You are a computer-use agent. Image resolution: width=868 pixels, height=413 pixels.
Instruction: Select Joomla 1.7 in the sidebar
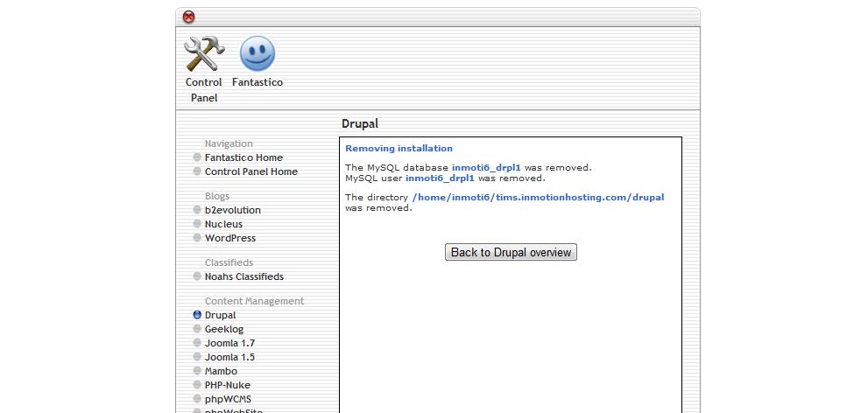pos(229,343)
